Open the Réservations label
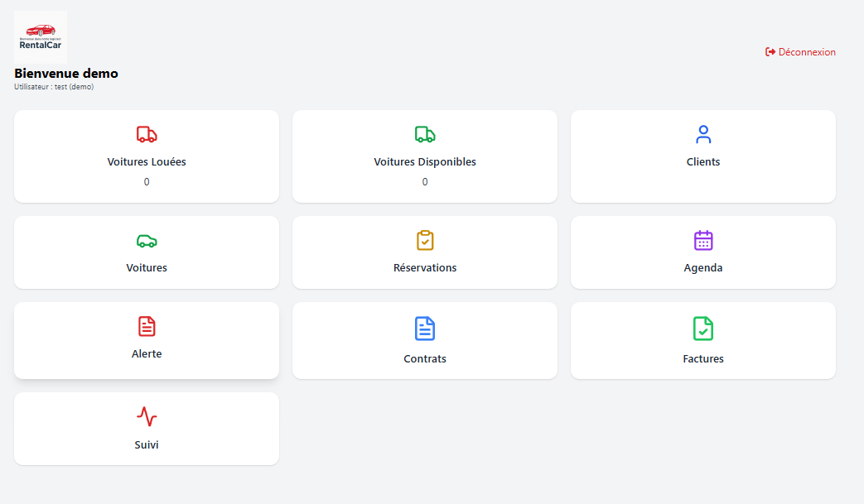The image size is (864, 504). click(425, 268)
